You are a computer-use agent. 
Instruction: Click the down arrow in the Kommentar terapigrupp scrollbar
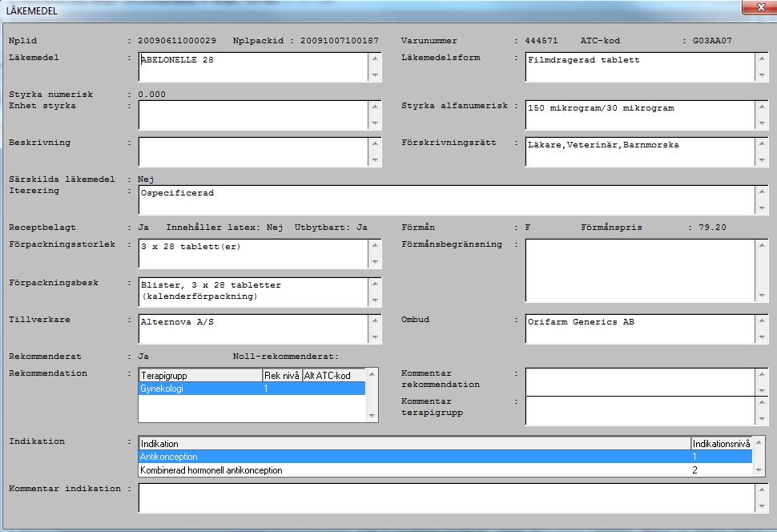[762, 419]
